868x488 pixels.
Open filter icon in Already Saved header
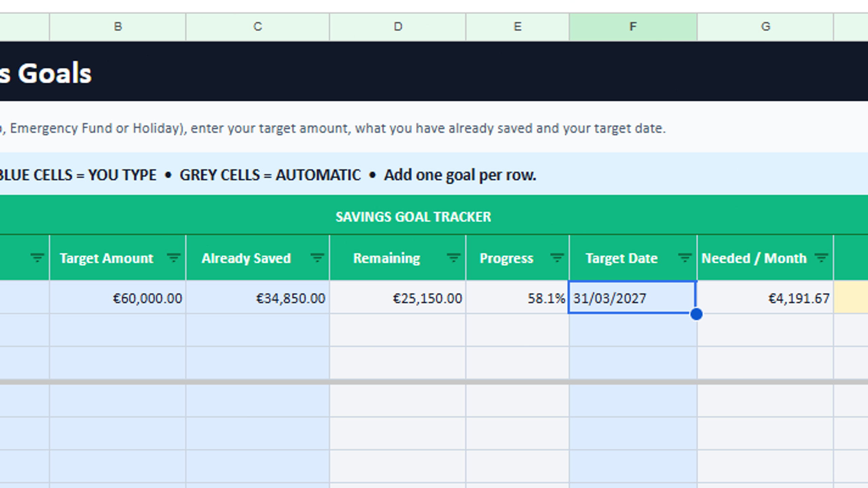(317, 258)
